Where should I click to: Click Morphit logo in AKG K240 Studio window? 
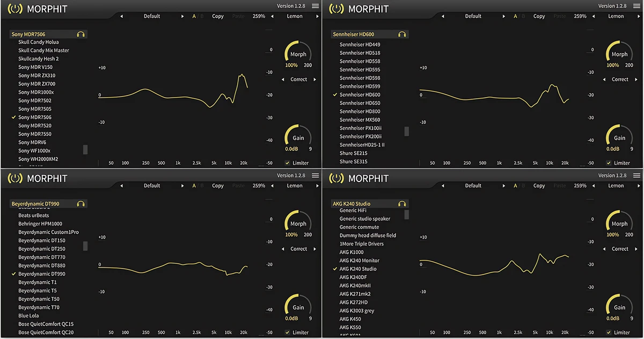tap(336, 178)
